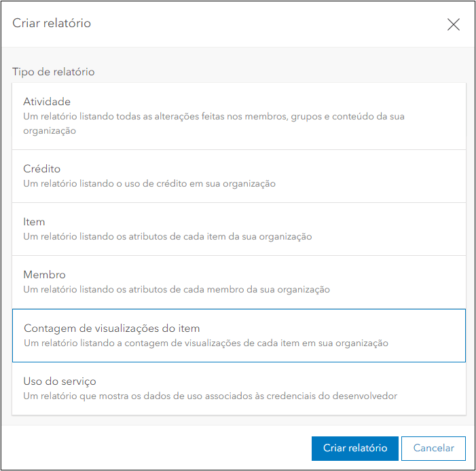Close the Criar relatório dialog with X
Image resolution: width=476 pixels, height=471 pixels.
click(x=453, y=24)
